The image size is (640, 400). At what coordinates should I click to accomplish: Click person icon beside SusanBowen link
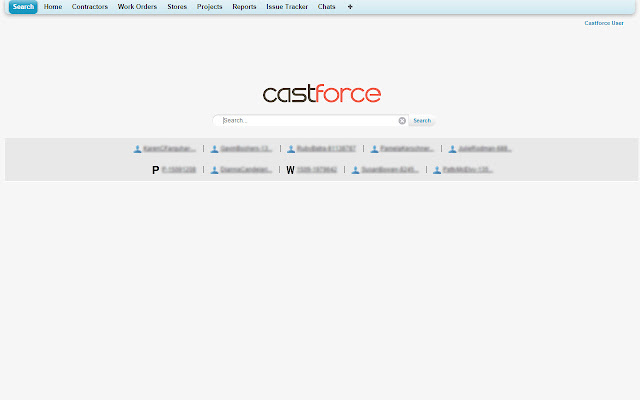click(x=356, y=170)
